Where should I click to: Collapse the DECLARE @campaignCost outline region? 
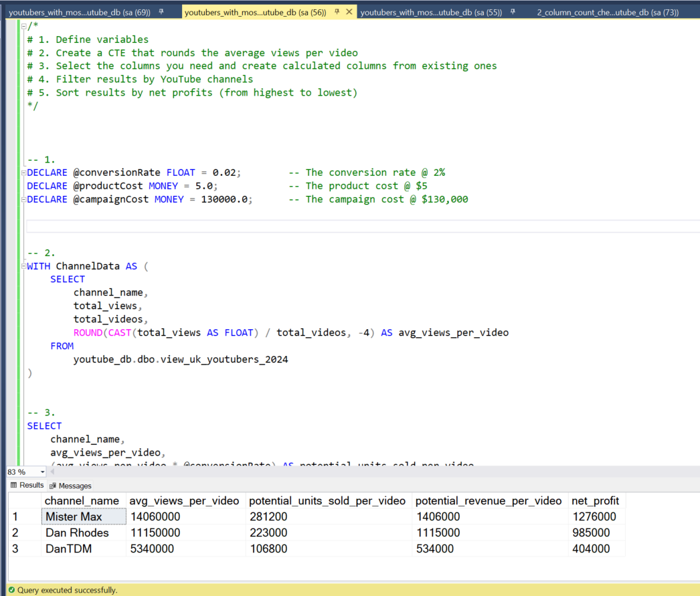pyautogui.click(x=24, y=199)
